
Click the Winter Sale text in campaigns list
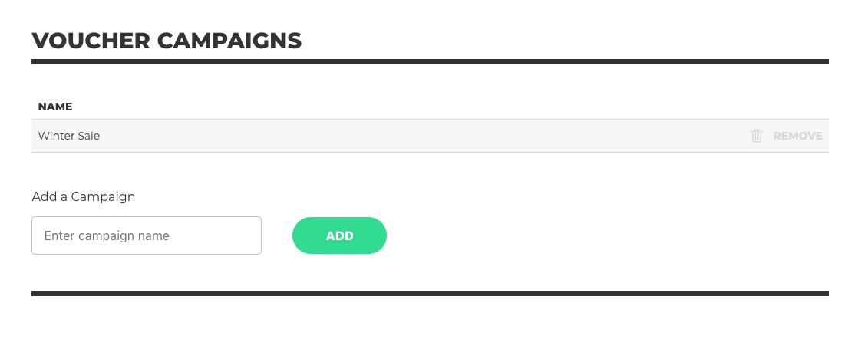click(x=68, y=136)
